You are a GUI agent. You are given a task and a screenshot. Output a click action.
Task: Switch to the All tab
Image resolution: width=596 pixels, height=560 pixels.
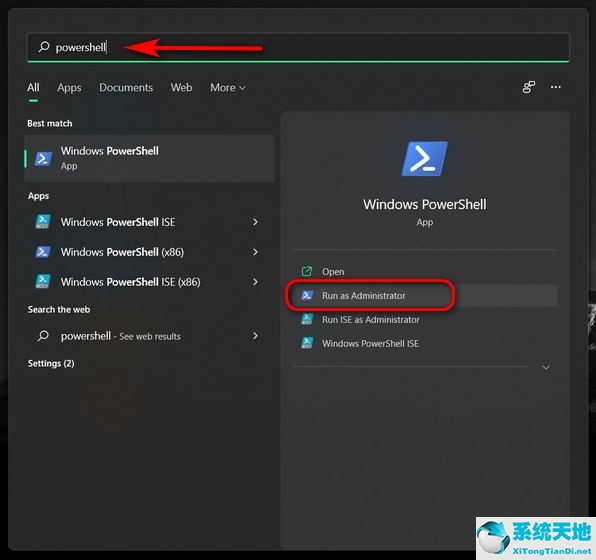coord(33,87)
